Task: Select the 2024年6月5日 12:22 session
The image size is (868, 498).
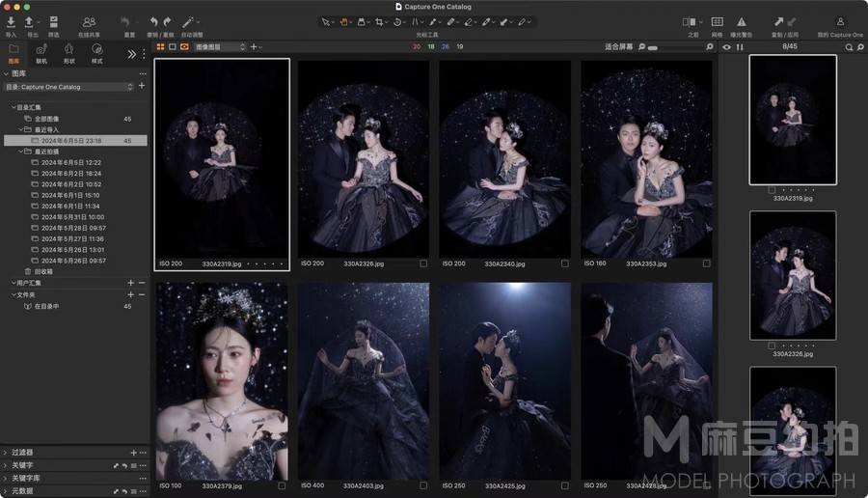Action: coord(71,162)
